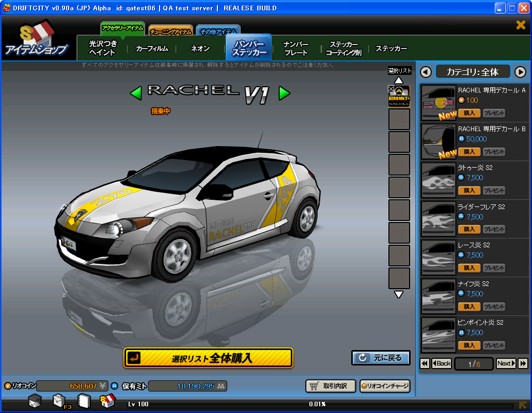Viewport: 532px width, 413px height.
Task: Select ステッカー subcategory
Action: pyautogui.click(x=391, y=49)
